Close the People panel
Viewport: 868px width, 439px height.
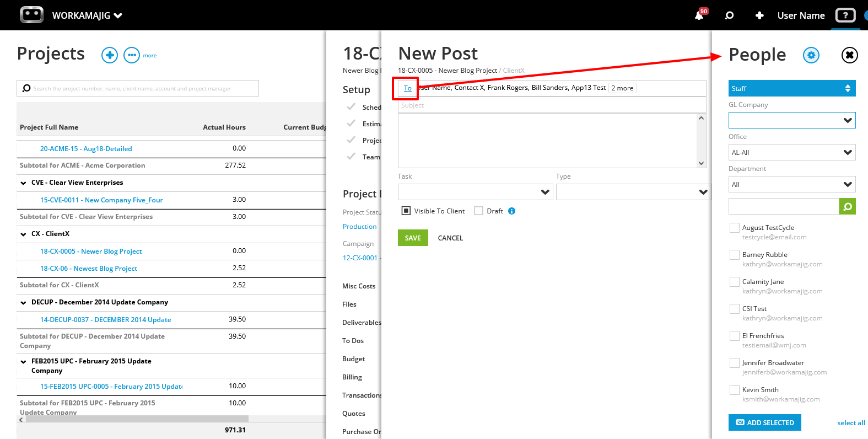(850, 55)
